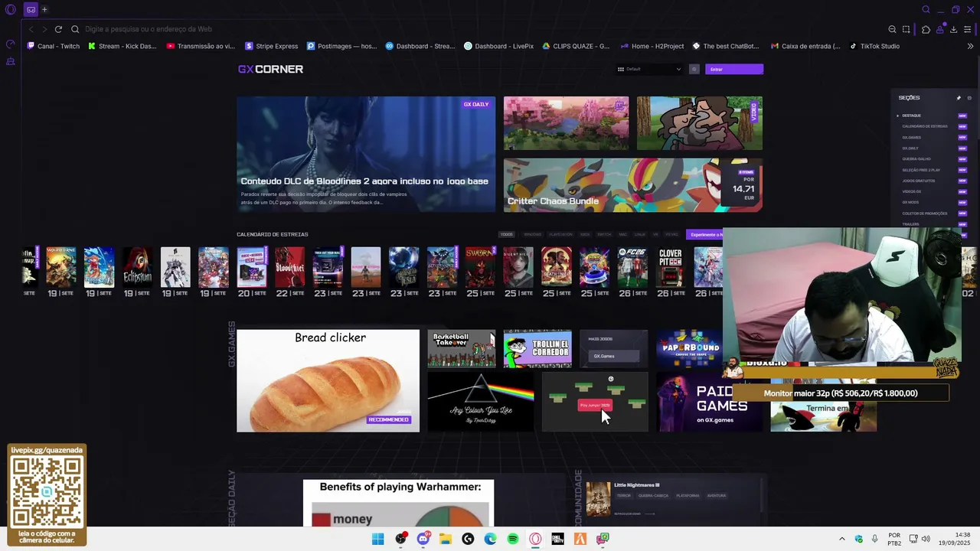Pin the Seções panel
The width and height of the screenshot is (980, 551).
click(x=959, y=98)
